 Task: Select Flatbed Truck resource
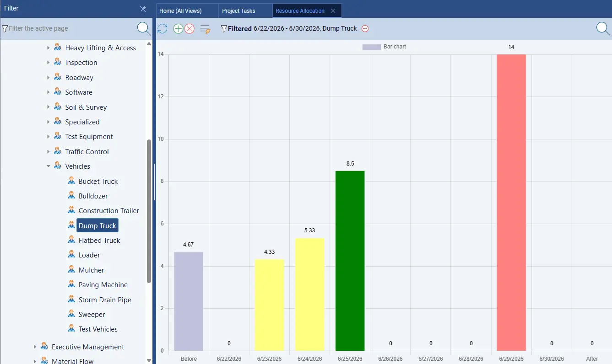point(99,240)
